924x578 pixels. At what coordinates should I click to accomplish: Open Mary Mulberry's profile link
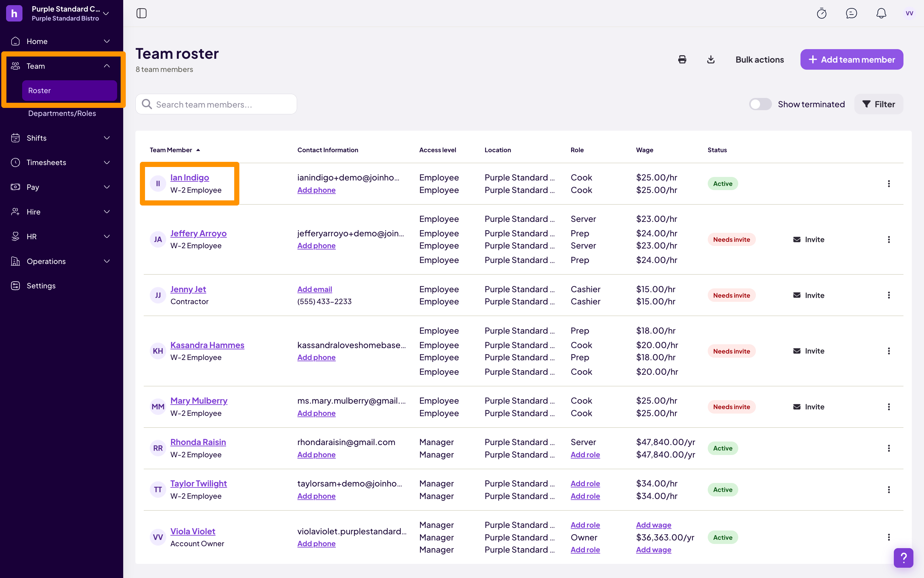199,401
